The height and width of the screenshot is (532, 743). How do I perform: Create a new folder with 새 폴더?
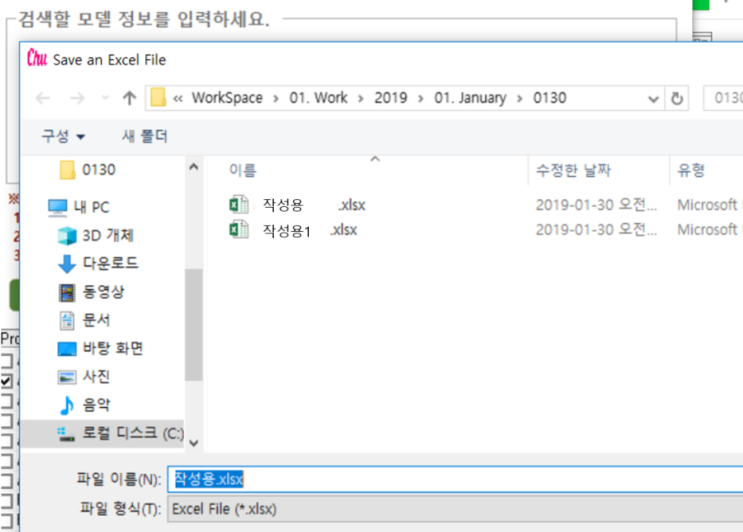coord(145,136)
